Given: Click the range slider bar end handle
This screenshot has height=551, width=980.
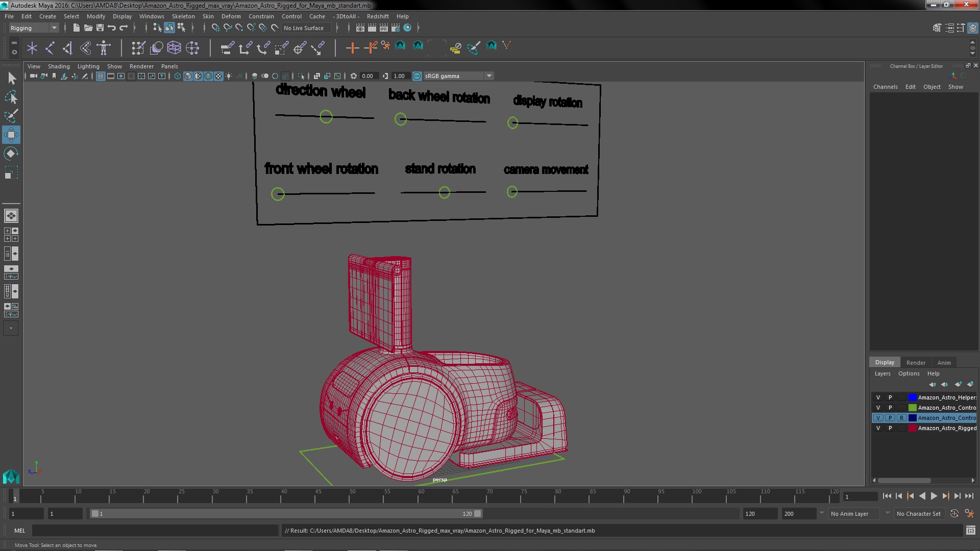Looking at the screenshot, I should [478, 514].
